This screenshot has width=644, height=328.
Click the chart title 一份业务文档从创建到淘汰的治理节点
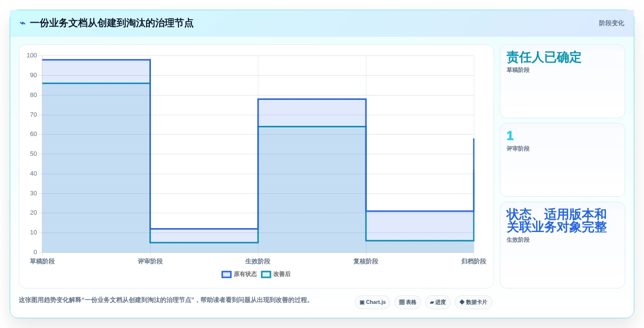coord(111,23)
